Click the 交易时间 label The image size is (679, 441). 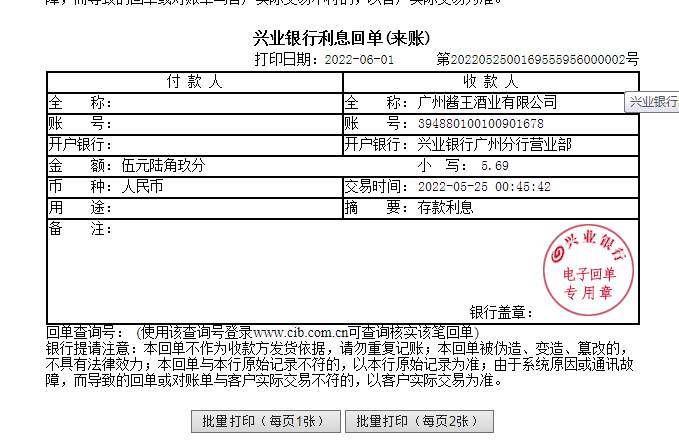pos(376,186)
